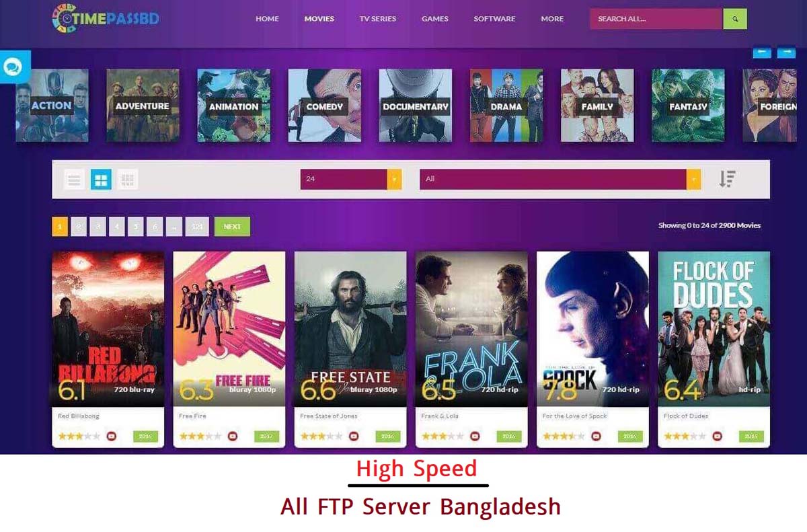
Task: Focus the Search All input field
Action: (x=656, y=19)
